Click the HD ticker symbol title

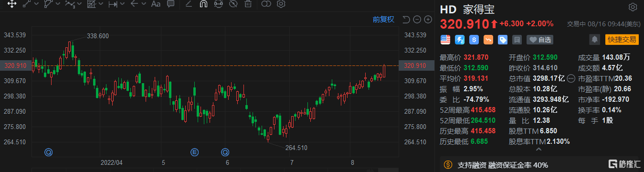click(x=449, y=10)
